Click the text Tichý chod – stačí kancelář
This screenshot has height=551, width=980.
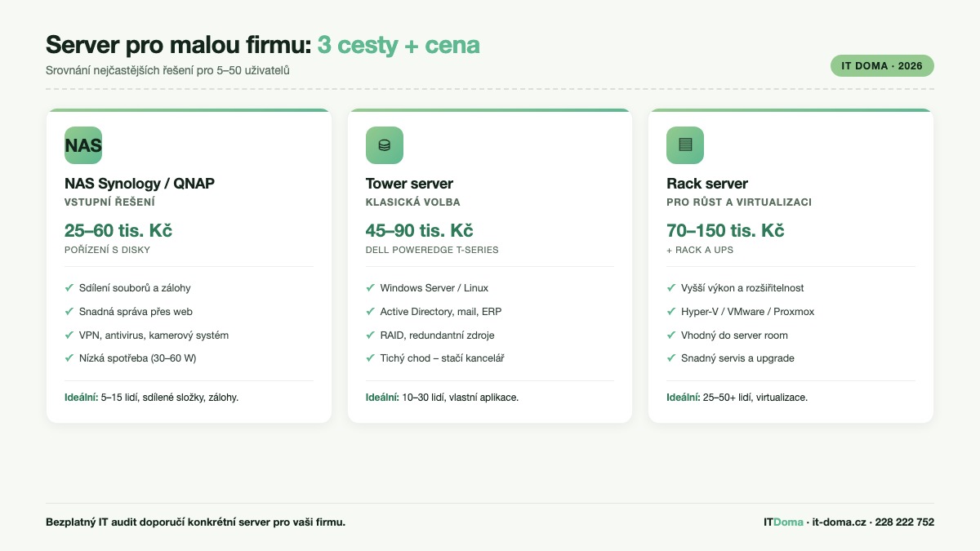tap(443, 358)
